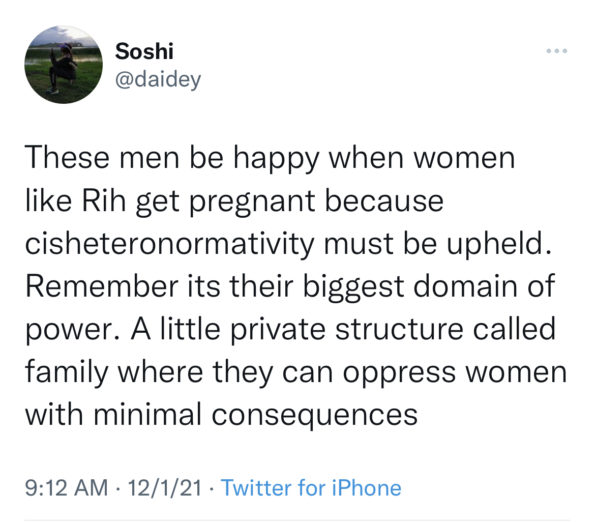Click the 9:12 AM timestamp

point(66,487)
